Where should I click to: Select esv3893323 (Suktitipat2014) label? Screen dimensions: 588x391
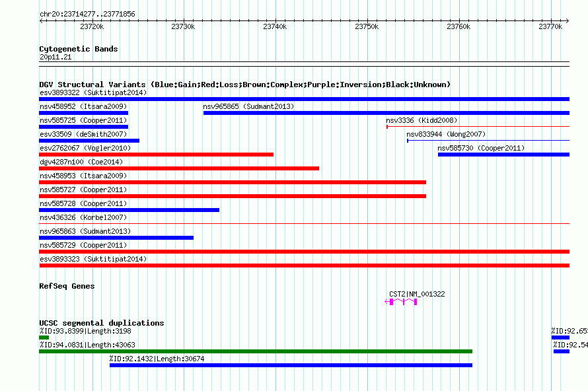point(93,259)
